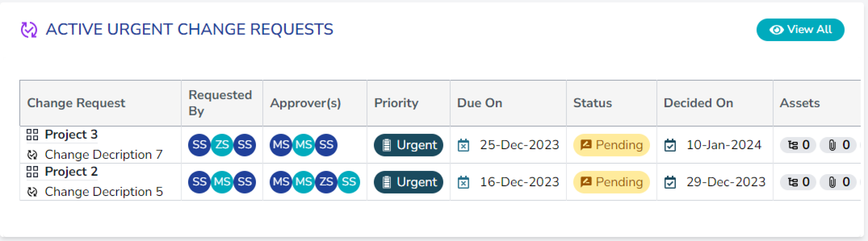Click the Urgent priority badge for Project 3
This screenshot has height=241, width=868.
coord(408,145)
